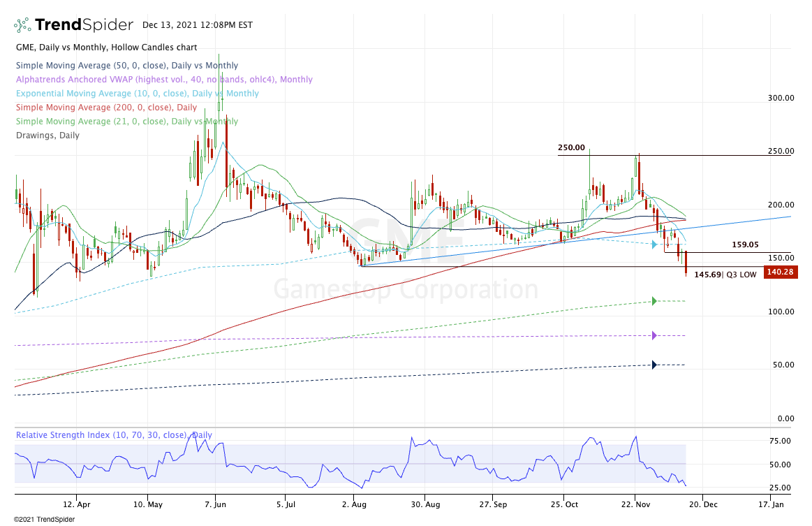The width and height of the screenshot is (812, 526).
Task: Click the purple anchored VWAP arrow marker
Action: point(655,336)
